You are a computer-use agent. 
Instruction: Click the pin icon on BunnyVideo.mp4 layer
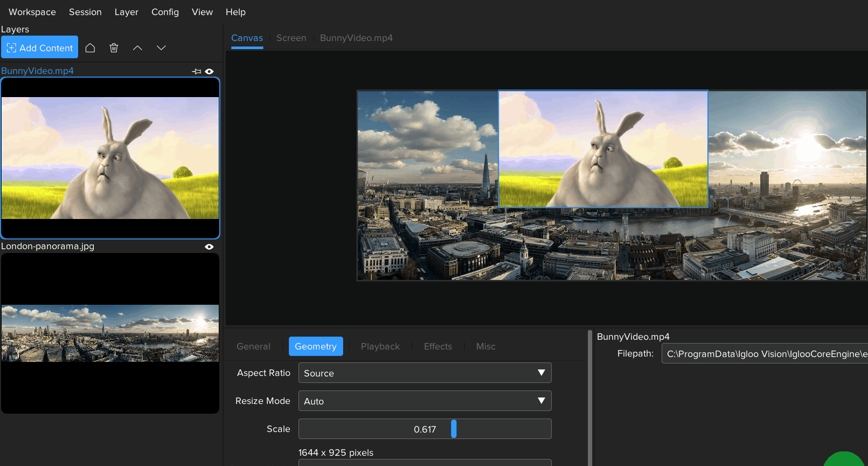point(197,71)
